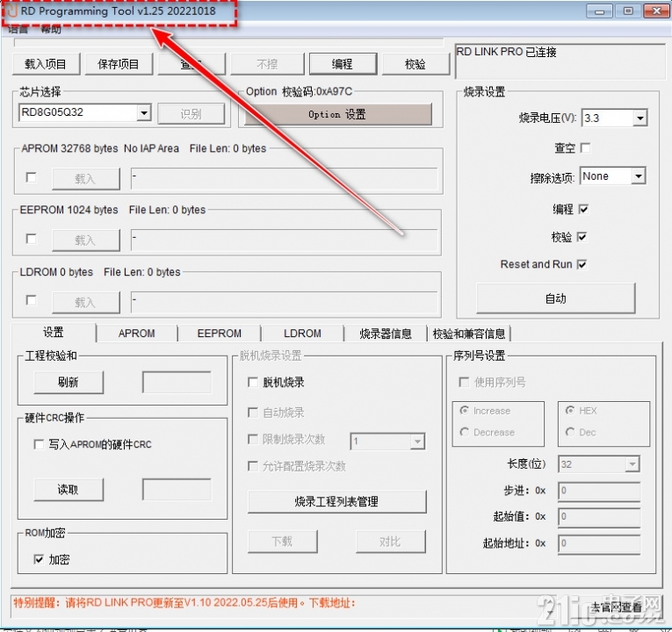Toggle the 查空 checkbox
This screenshot has height=632, width=672.
[x=585, y=148]
